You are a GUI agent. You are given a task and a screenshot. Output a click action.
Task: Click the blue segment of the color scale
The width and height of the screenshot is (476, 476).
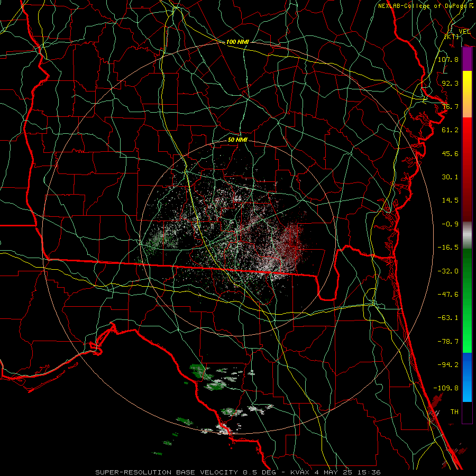pos(467,377)
